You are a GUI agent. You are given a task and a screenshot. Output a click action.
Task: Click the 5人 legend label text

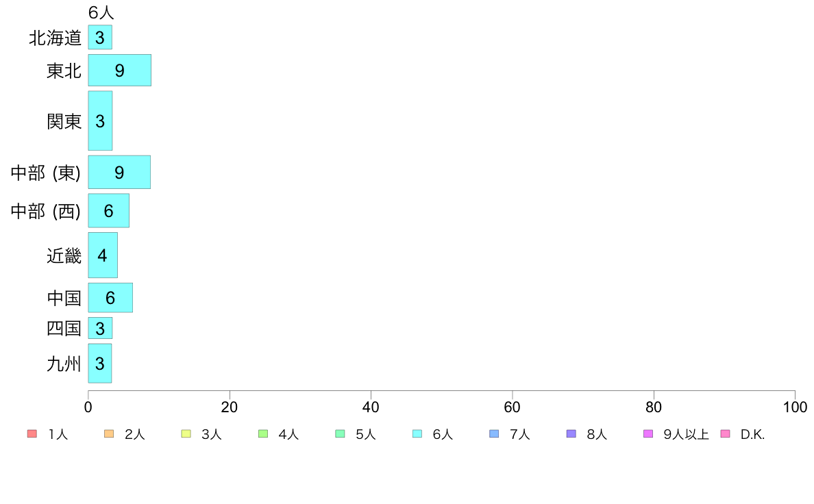(365, 434)
